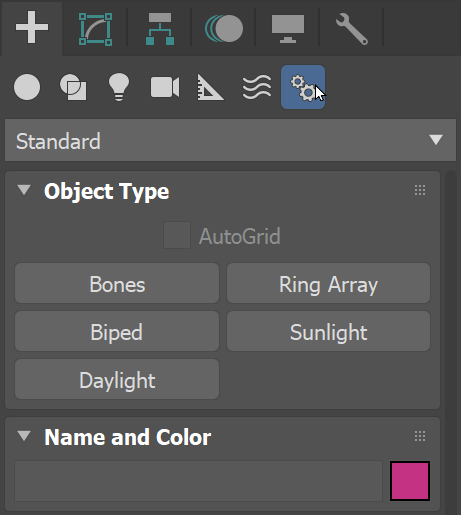Image resolution: width=461 pixels, height=515 pixels.
Task: Click the Object Type rollout grip dots
Action: (420, 190)
